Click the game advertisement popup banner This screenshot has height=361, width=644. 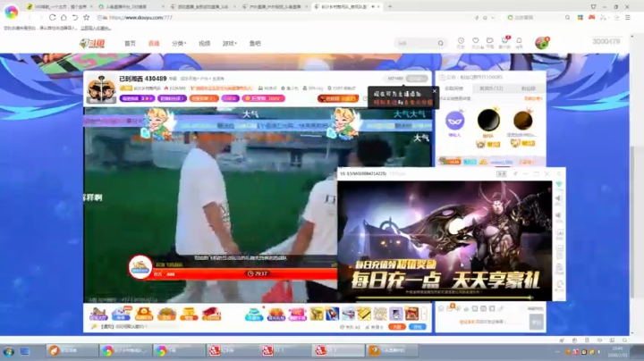[x=445, y=240]
